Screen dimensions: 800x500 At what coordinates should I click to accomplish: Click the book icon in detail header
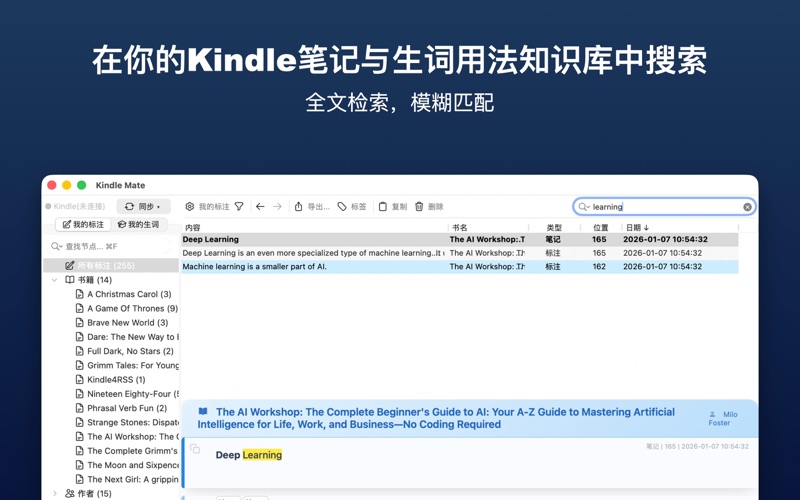[203, 411]
